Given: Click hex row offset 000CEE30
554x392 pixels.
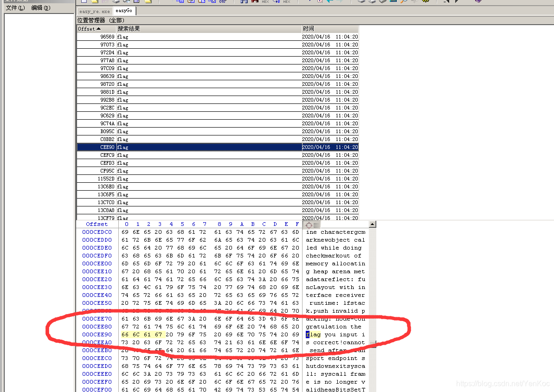Looking at the screenshot, I should [97, 288].
